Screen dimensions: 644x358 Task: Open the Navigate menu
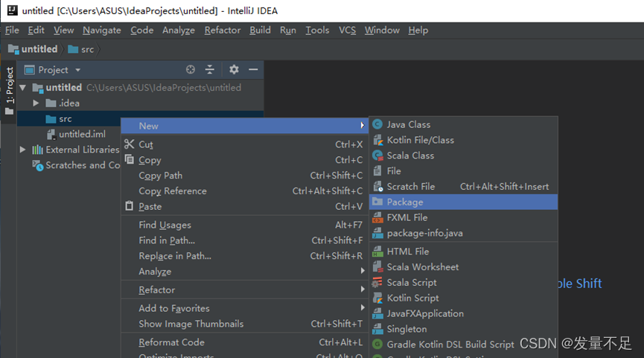[x=102, y=31]
